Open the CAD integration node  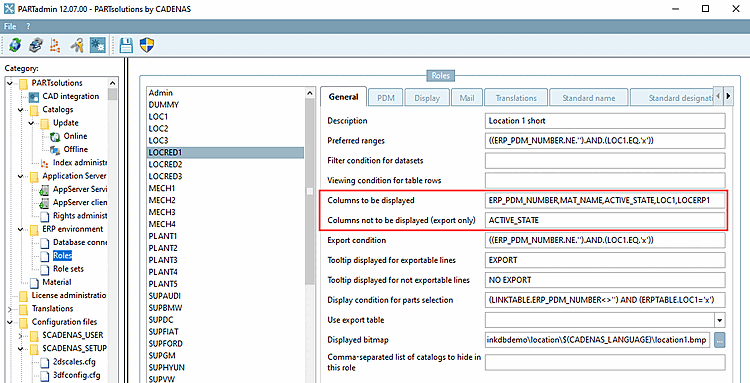[70, 97]
